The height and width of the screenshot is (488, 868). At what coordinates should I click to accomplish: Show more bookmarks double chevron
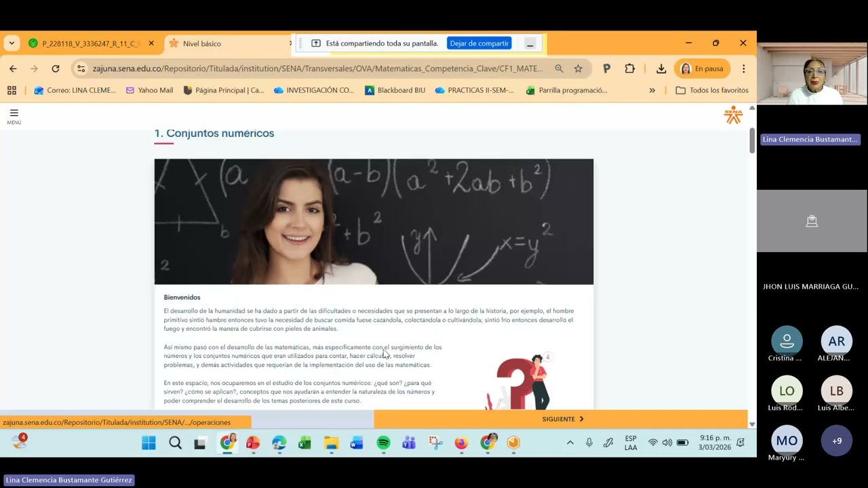point(652,90)
